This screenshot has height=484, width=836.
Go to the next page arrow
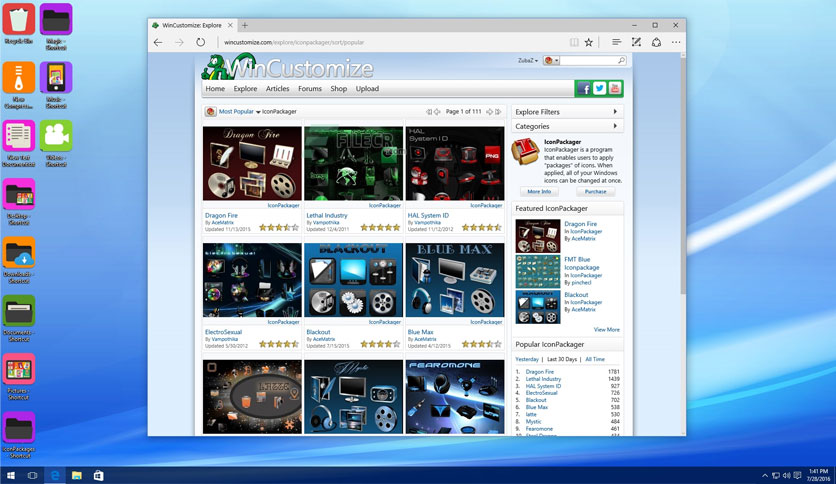489,111
